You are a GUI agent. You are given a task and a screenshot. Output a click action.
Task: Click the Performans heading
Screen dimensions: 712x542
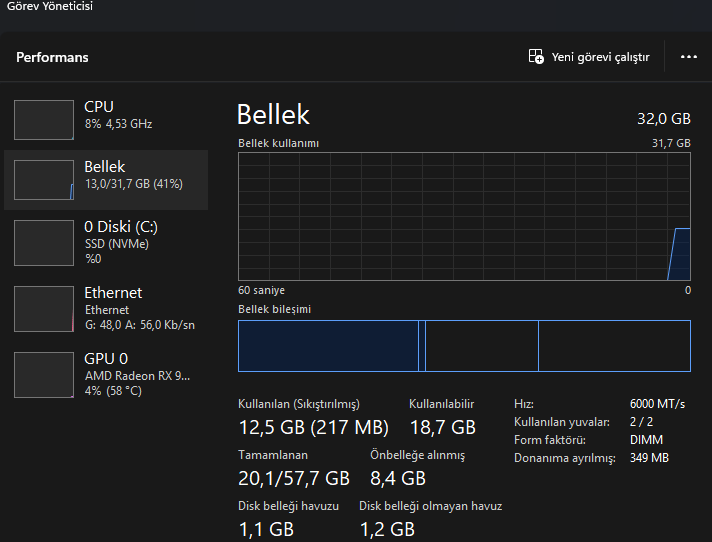(52, 57)
